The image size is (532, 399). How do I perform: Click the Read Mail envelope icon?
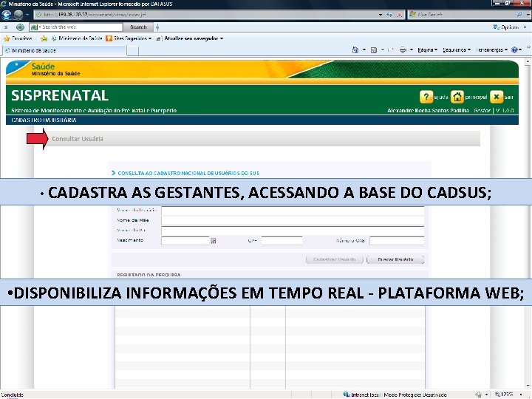pos(391,50)
